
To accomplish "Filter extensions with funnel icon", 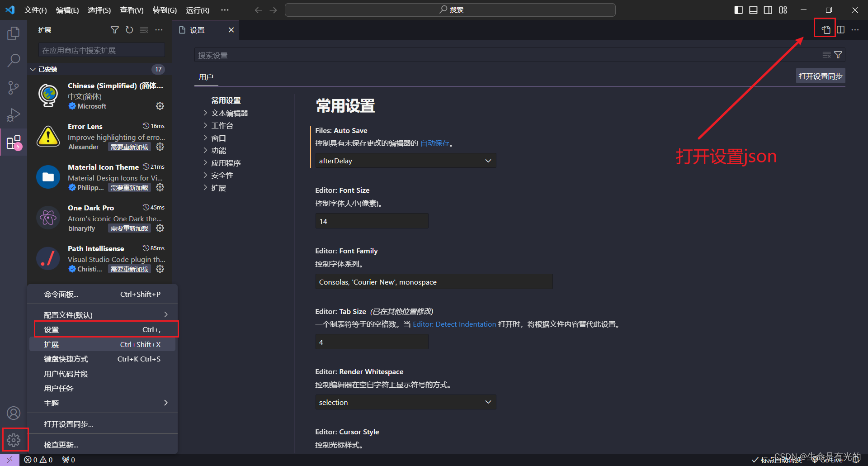I will (115, 30).
